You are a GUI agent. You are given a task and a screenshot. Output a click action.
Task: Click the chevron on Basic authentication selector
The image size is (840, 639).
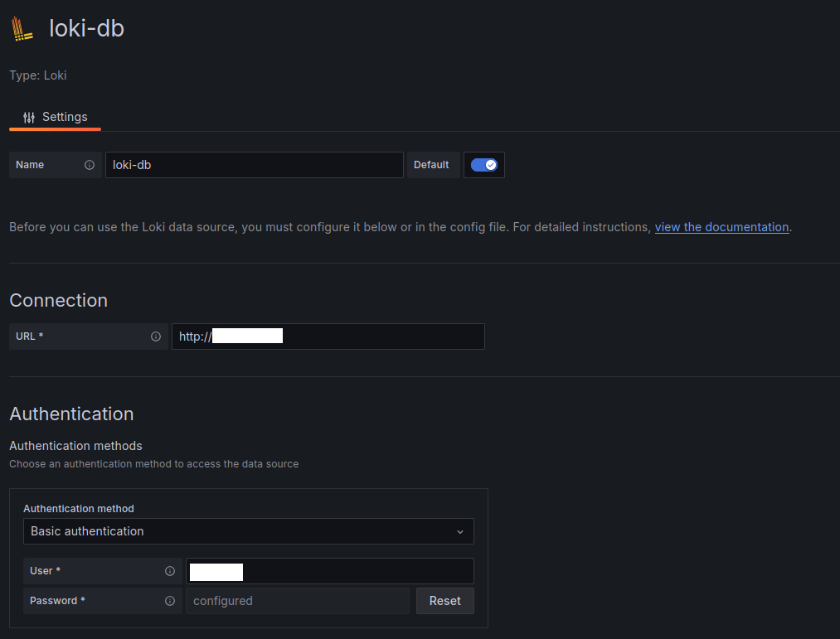click(x=460, y=531)
